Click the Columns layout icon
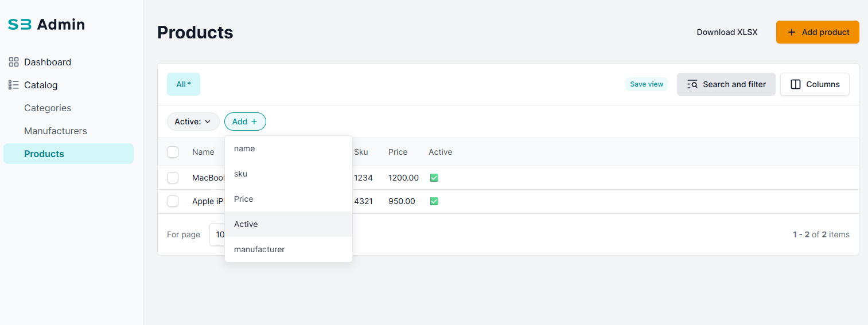This screenshot has width=868, height=325. [x=796, y=84]
